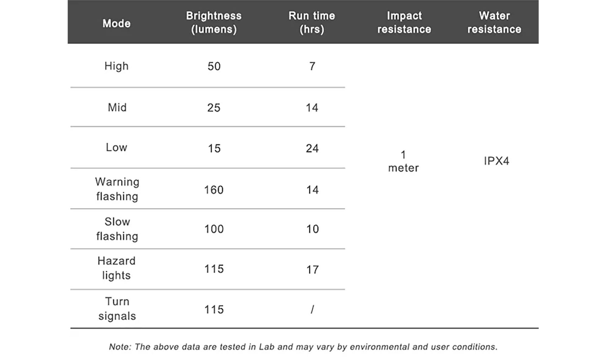The width and height of the screenshot is (607, 364).
Task: Click the High mode cell
Action: click(117, 66)
